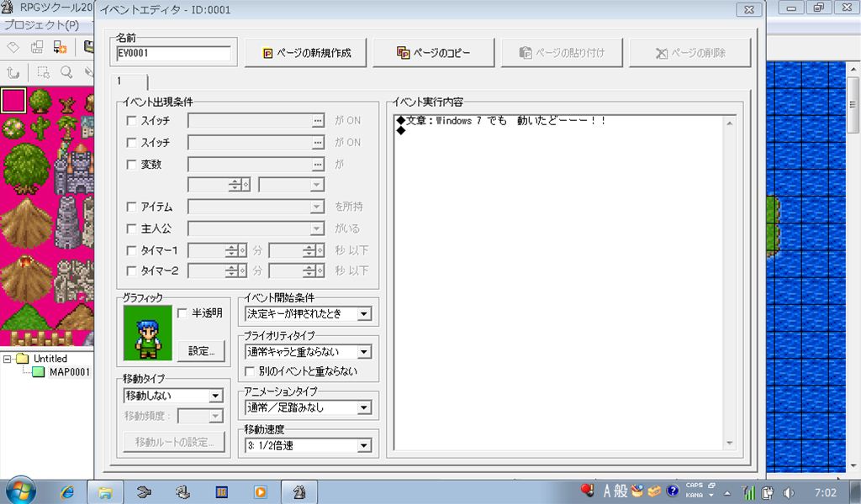Tick the 主人公 condition checkbox
Image resolution: width=861 pixels, height=504 pixels.
point(131,228)
